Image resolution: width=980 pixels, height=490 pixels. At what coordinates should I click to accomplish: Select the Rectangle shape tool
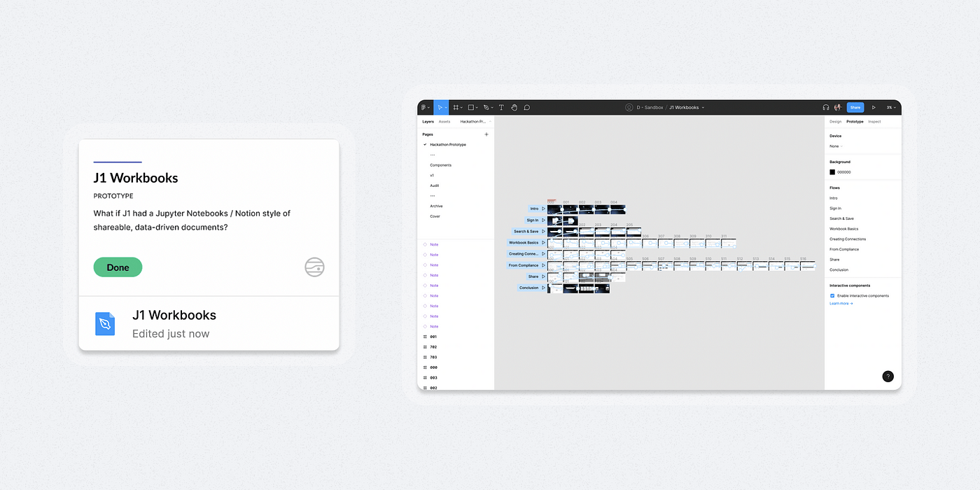coord(471,107)
